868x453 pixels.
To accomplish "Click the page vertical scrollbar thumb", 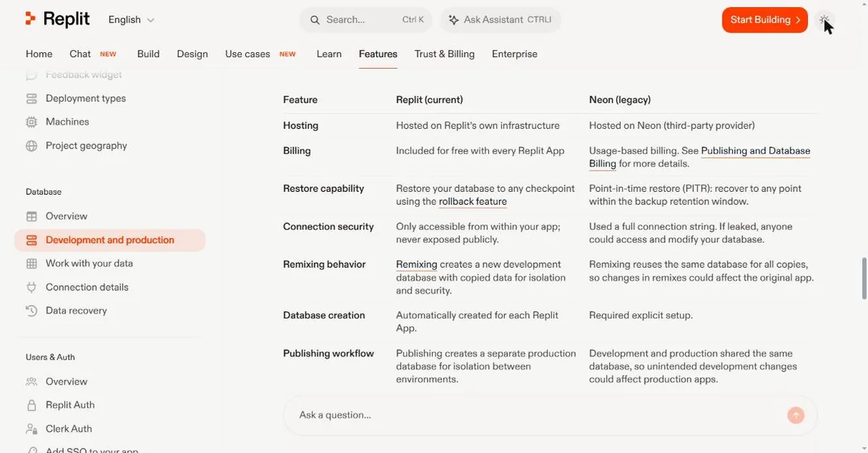I will click(864, 277).
